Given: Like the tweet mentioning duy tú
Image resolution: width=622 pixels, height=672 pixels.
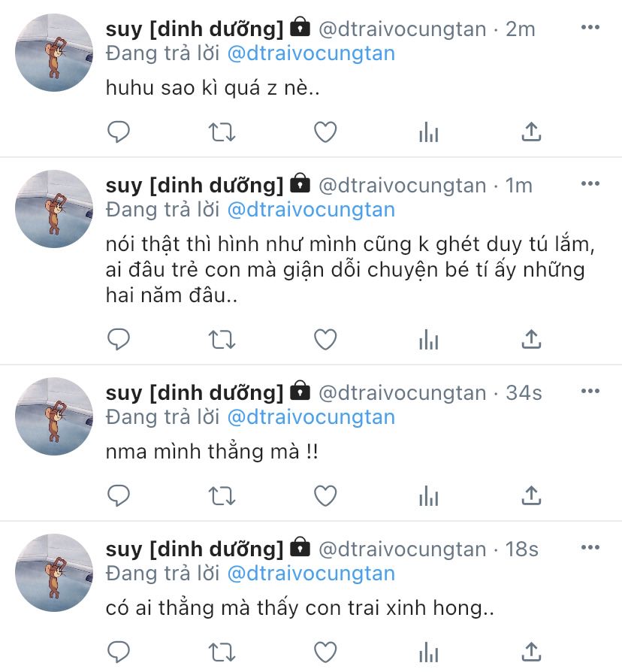Looking at the screenshot, I should tap(325, 340).
